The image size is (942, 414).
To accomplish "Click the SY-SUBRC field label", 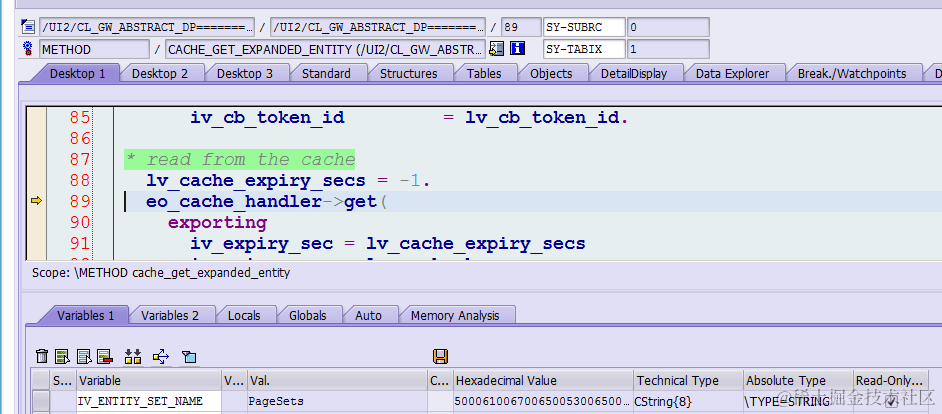I will [584, 27].
